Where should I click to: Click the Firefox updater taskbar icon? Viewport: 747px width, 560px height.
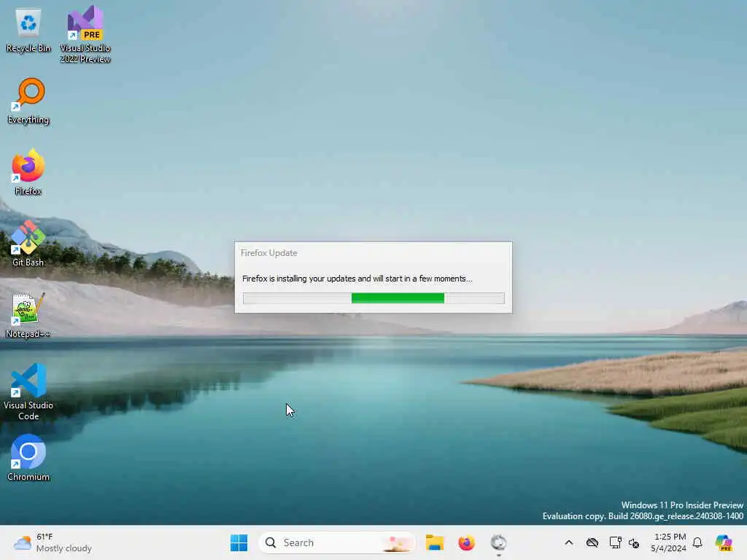click(498, 542)
